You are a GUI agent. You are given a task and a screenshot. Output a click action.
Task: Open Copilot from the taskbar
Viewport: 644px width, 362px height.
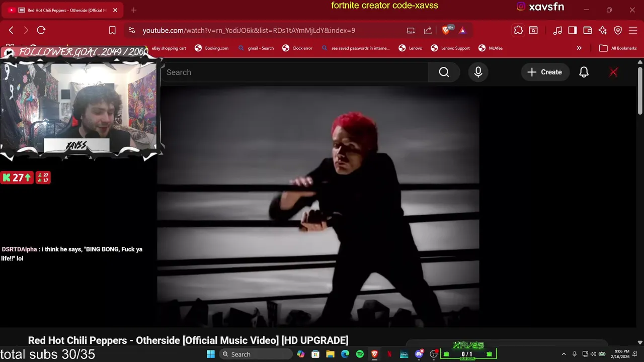click(x=301, y=354)
